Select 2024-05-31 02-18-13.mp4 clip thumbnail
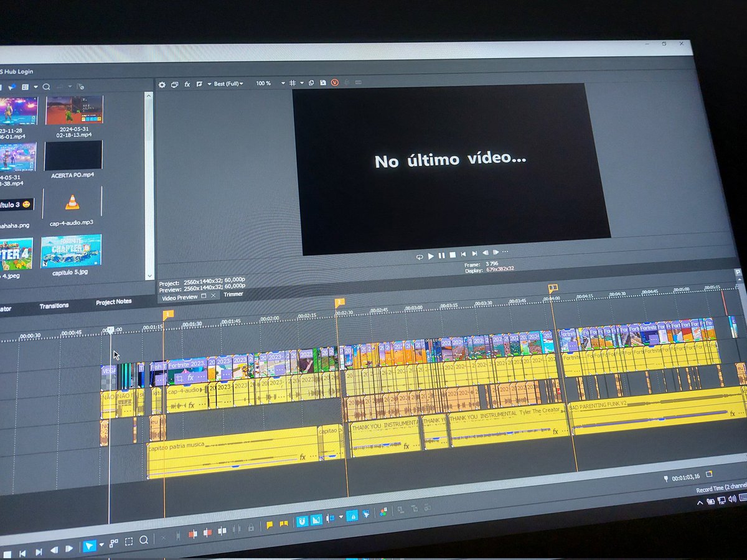The image size is (747, 560). tap(74, 110)
